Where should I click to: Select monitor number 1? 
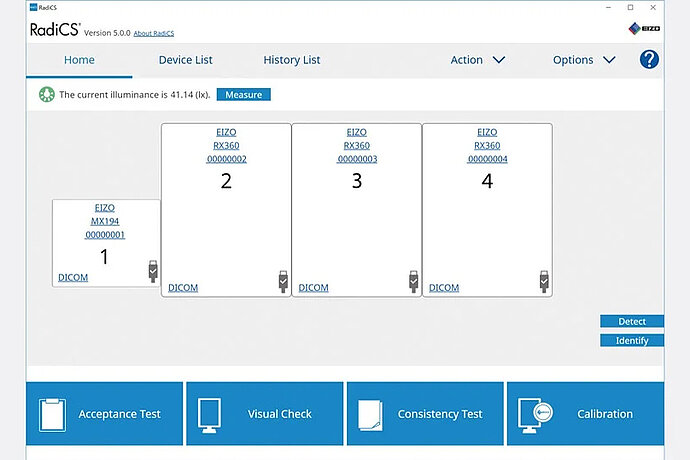(104, 257)
